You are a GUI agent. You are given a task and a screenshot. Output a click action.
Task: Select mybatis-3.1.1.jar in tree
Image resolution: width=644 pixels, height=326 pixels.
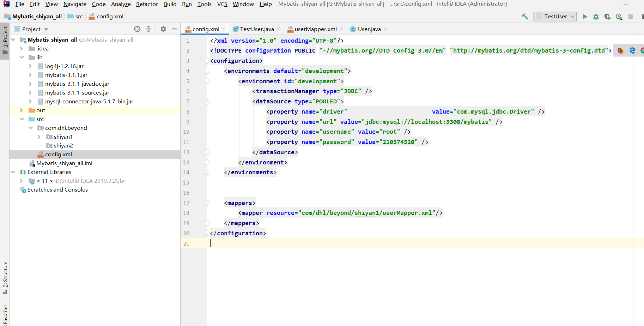pos(66,75)
